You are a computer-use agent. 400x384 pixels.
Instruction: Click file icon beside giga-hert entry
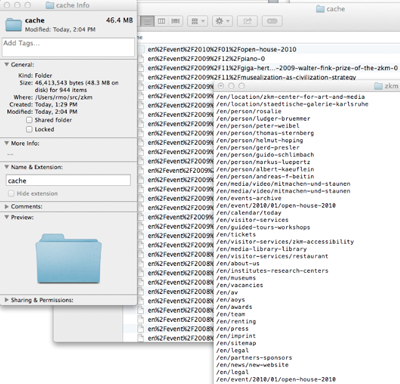click(141, 68)
